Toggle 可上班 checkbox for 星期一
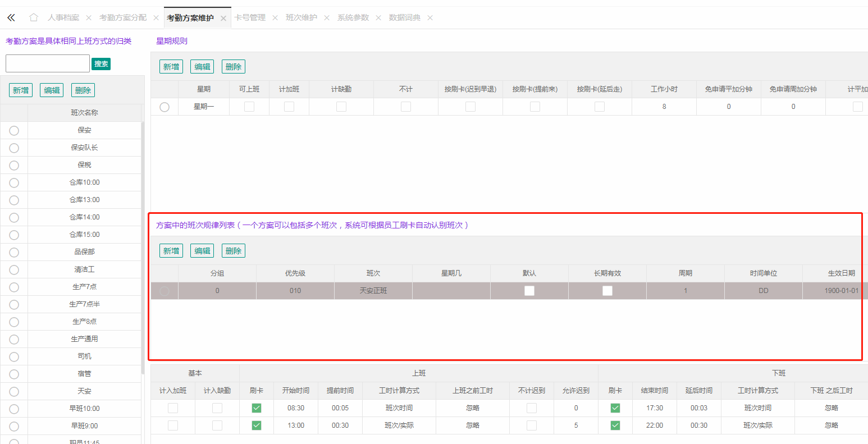868x444 pixels. pos(249,107)
